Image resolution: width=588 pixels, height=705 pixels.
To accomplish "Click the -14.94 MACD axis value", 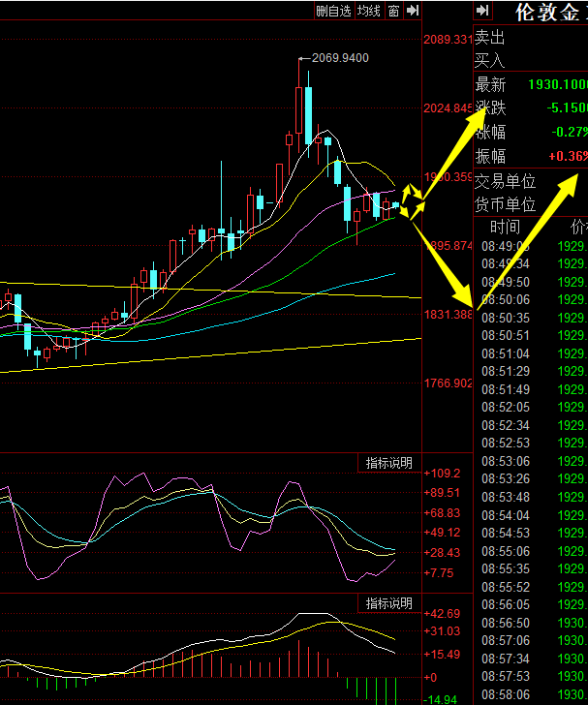I will [x=441, y=699].
